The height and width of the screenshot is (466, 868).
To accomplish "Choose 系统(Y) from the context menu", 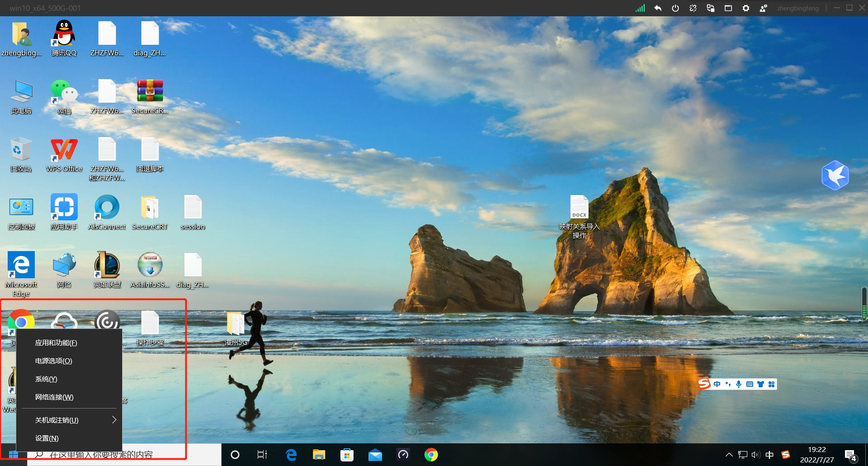I will (x=69, y=379).
